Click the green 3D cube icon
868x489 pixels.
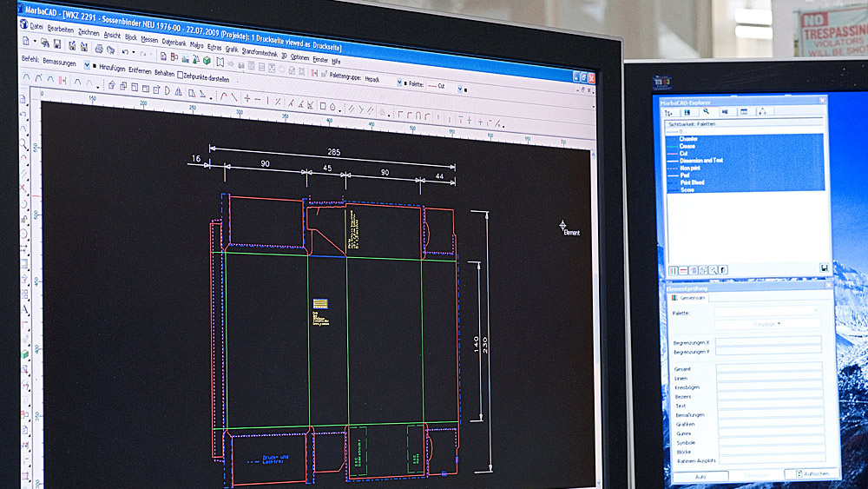(207, 60)
